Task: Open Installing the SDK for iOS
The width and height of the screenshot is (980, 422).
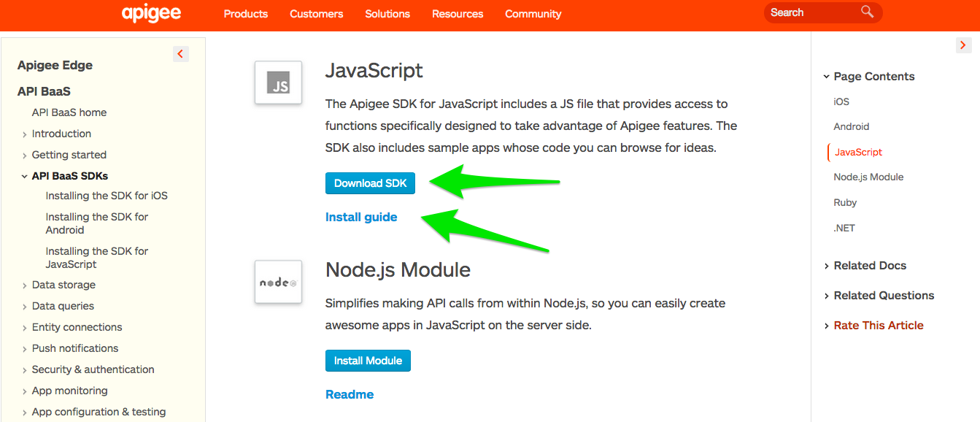Action: coord(107,196)
